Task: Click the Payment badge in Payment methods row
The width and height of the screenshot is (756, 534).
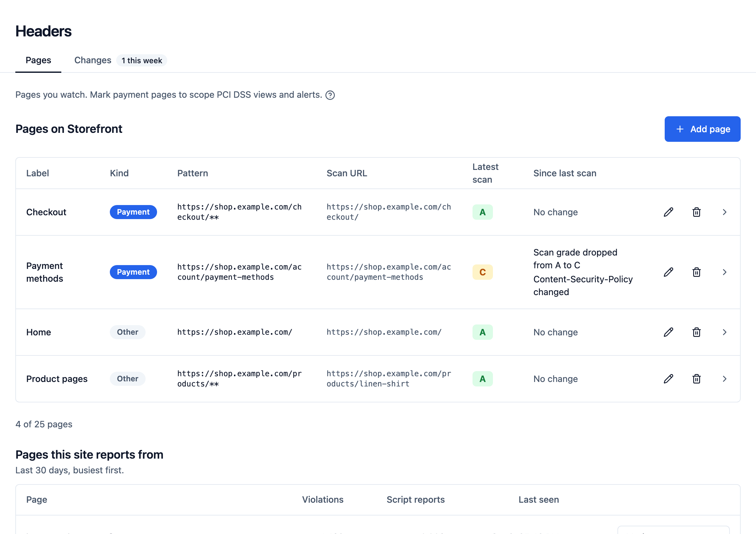Action: (x=133, y=272)
